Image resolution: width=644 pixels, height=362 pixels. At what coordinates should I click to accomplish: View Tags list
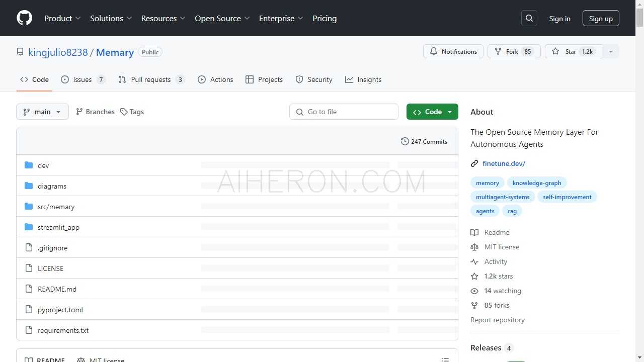coord(132,112)
